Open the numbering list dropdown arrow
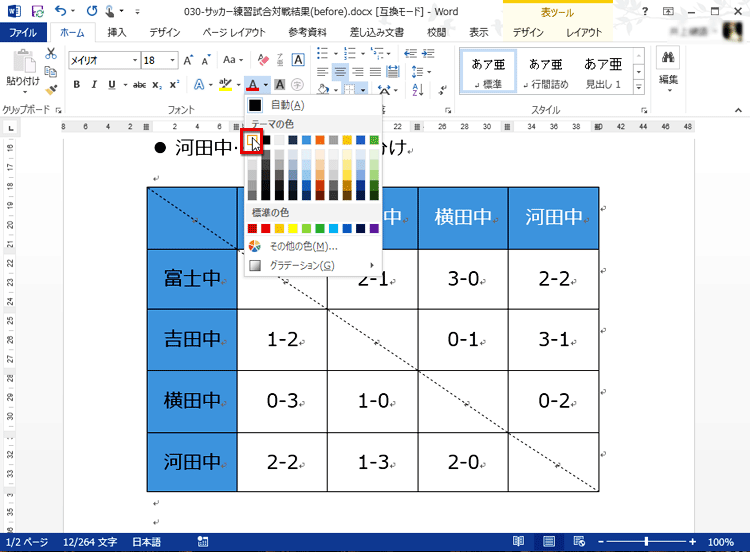This screenshot has height=552, width=750. click(363, 54)
